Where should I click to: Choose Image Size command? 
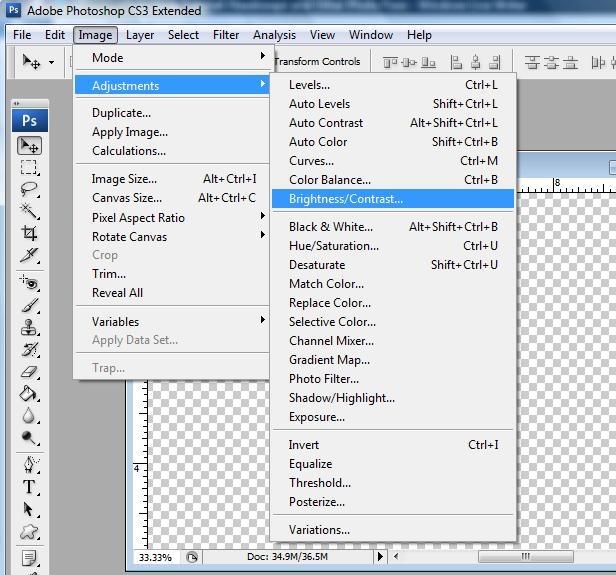172,179
